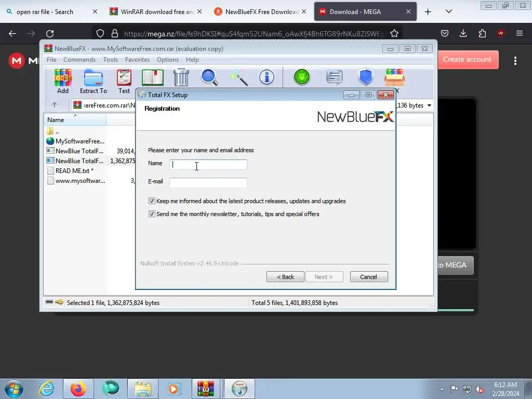
Task: Click the Back button in setup
Action: pos(285,277)
